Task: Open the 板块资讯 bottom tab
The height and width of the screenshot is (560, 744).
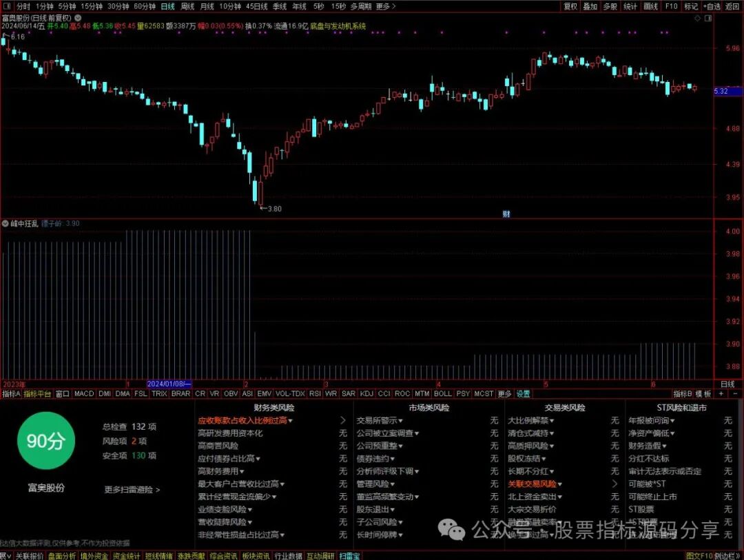Action: point(256,556)
